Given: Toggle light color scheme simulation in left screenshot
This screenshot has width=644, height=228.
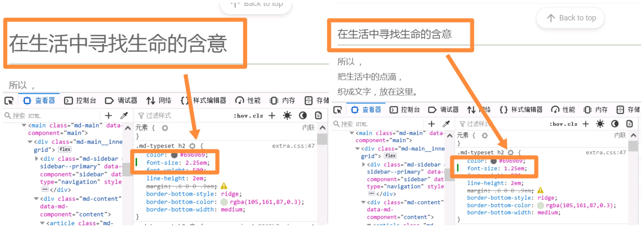Looking at the screenshot, I should [287, 116].
